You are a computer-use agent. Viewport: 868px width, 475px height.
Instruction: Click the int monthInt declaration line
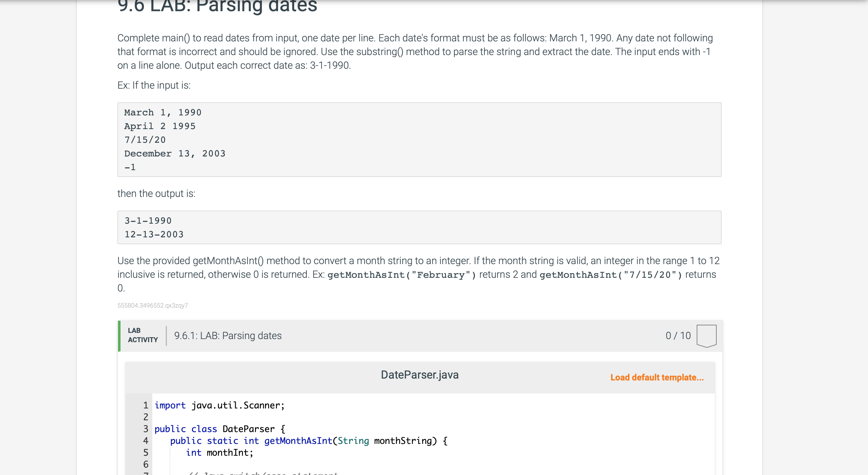219,452
